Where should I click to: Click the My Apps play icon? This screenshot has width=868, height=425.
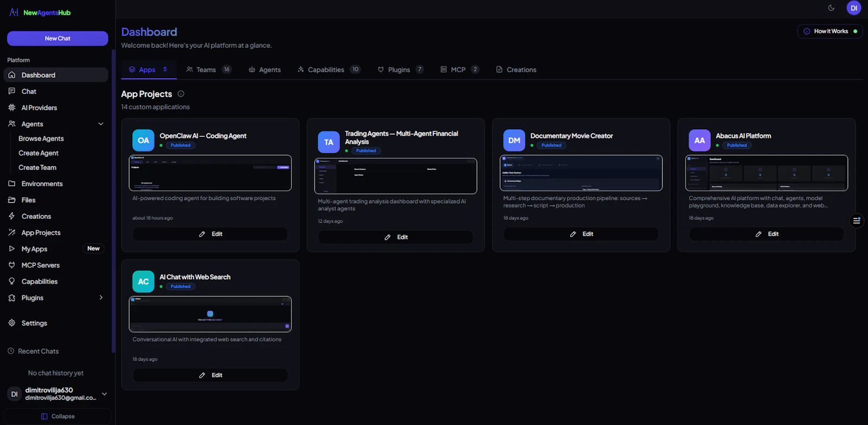click(12, 249)
